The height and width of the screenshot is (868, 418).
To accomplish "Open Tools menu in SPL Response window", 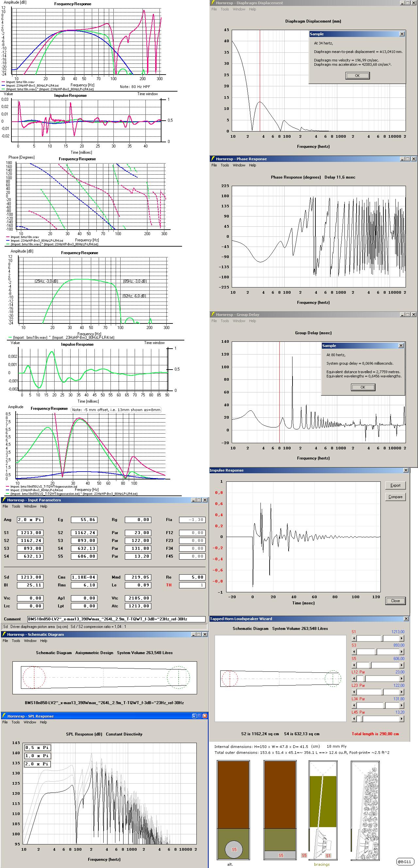I will 15,722.
